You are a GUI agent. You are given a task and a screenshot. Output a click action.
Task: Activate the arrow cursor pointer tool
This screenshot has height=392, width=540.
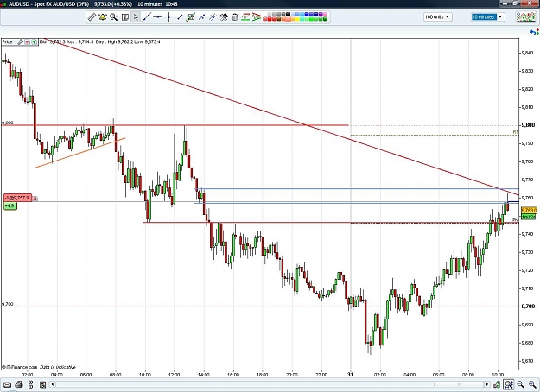136,17
